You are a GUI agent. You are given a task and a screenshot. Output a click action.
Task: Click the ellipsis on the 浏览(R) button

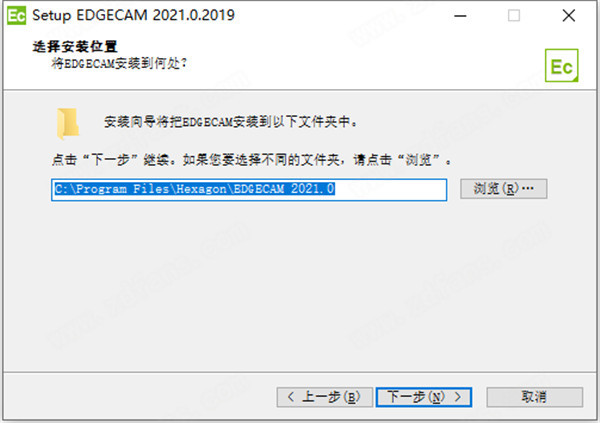pyautogui.click(x=528, y=188)
